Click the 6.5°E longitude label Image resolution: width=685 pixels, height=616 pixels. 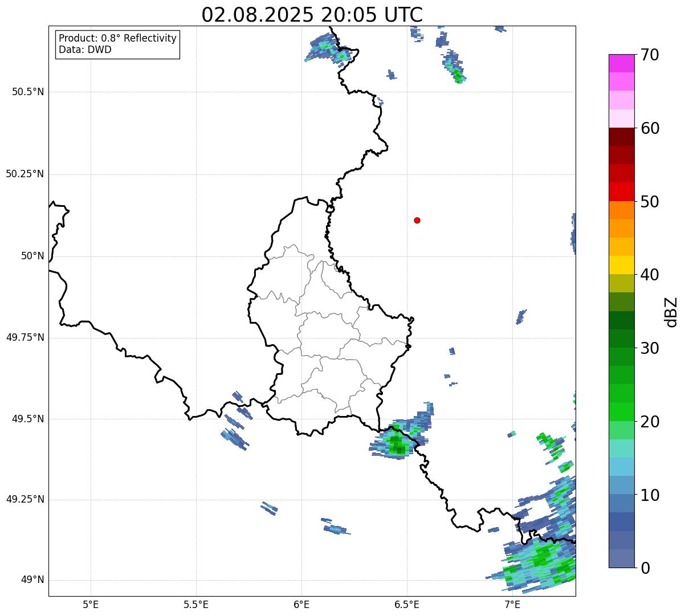pyautogui.click(x=407, y=604)
